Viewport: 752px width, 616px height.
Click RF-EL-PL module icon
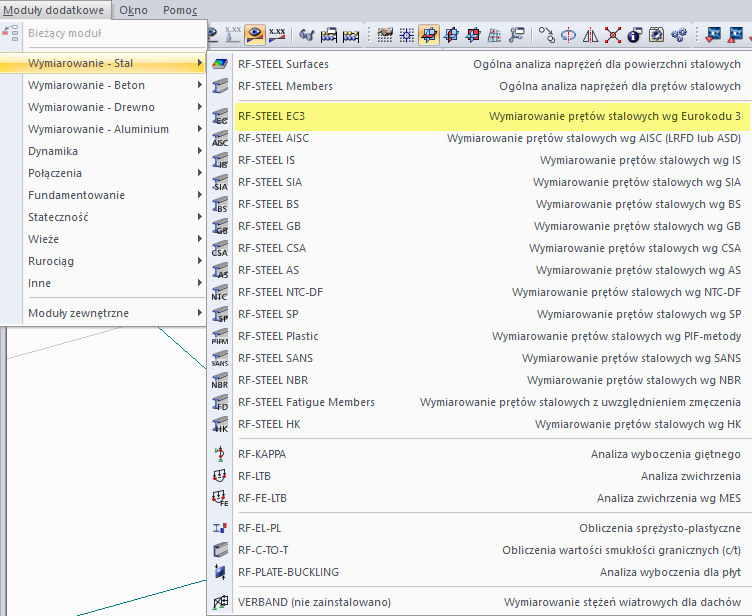pos(220,528)
